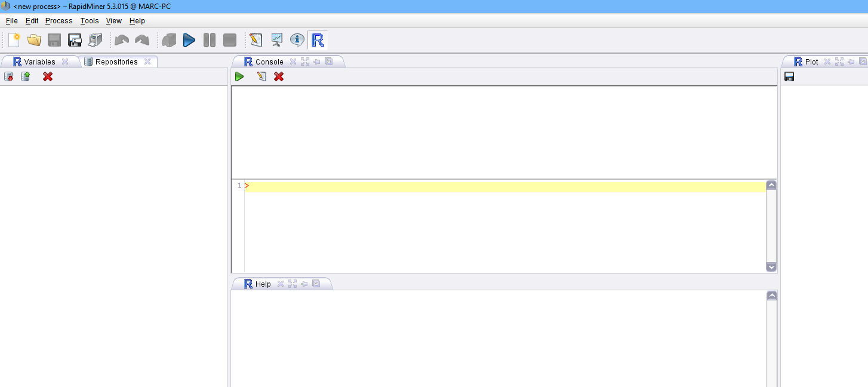Click the console input scrollbar up arrow

click(x=771, y=185)
